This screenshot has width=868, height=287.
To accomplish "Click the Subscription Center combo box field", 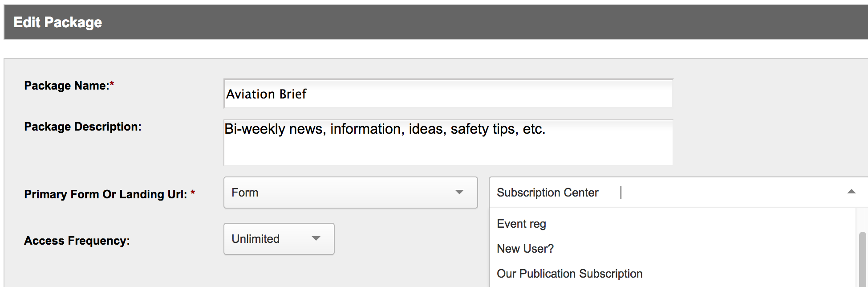I will (668, 193).
